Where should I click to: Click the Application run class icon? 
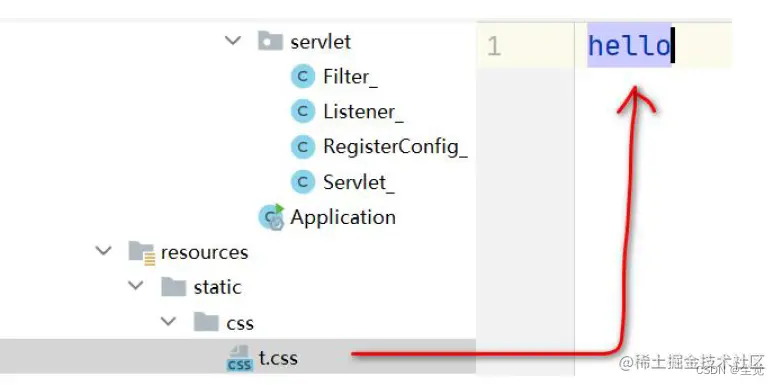point(271,218)
